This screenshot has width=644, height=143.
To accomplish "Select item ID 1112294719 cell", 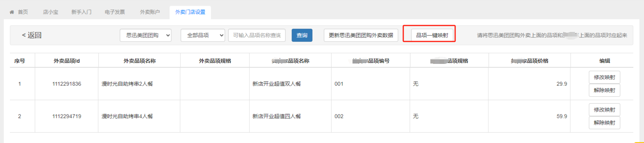I will click(x=67, y=116).
